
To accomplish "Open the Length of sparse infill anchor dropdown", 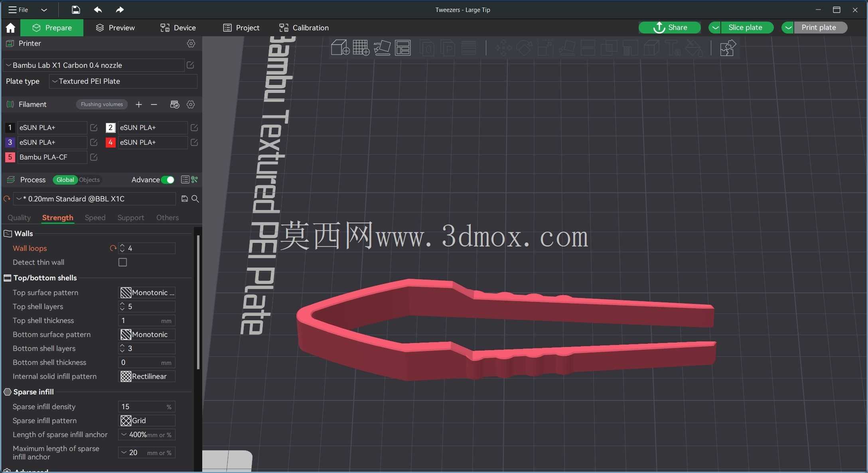I will (147, 435).
